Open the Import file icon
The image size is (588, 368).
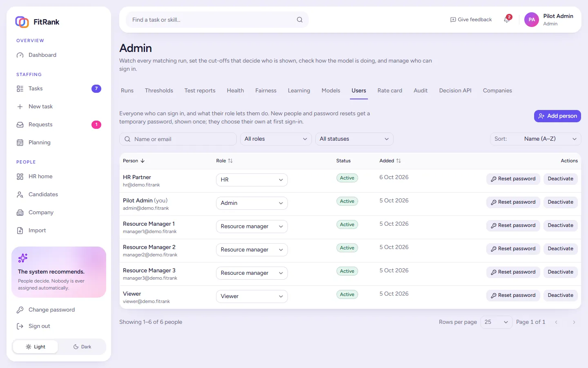pos(20,231)
